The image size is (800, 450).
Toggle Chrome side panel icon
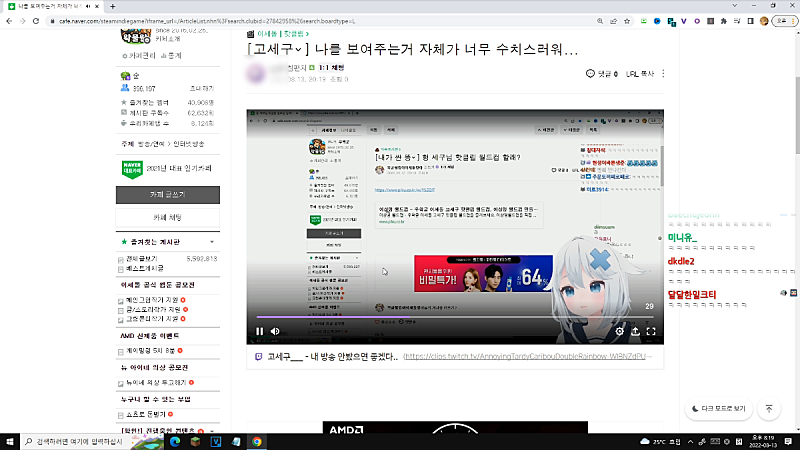(751, 21)
